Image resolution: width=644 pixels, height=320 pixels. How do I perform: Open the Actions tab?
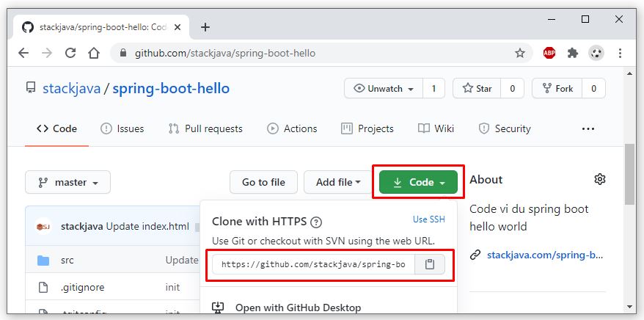pos(292,129)
